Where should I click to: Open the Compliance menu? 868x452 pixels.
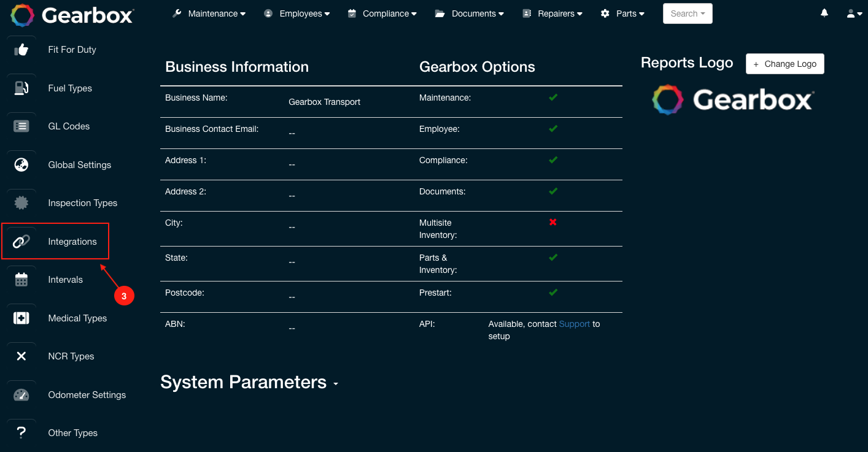tap(382, 13)
